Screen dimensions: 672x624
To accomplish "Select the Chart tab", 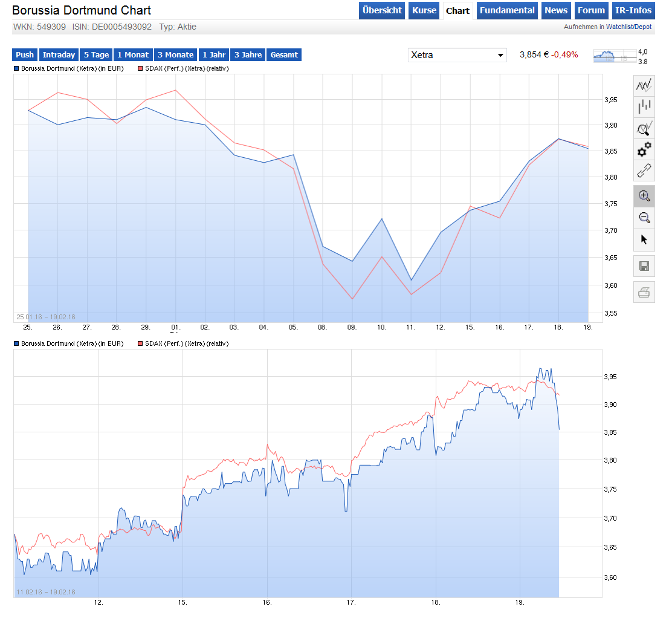I will coord(457,11).
